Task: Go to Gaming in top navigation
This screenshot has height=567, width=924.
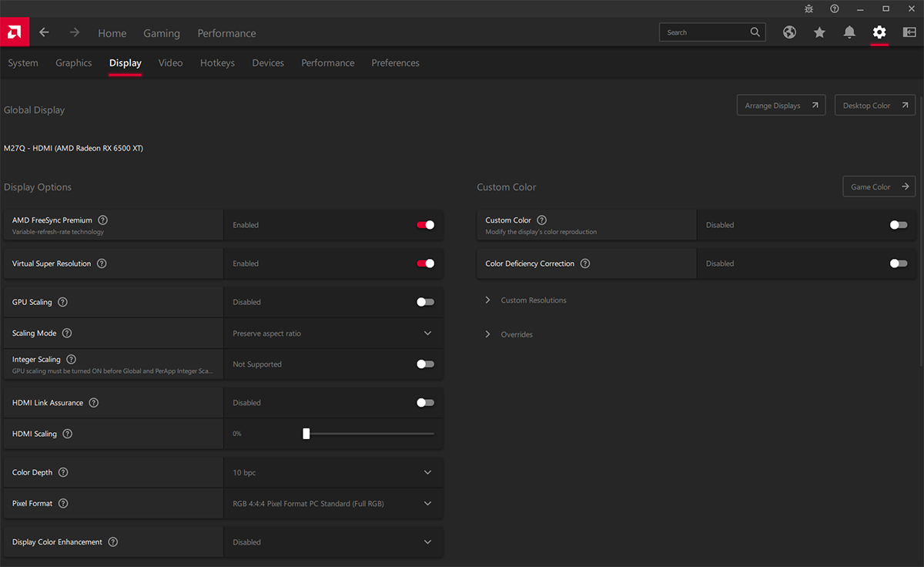Action: [x=162, y=33]
